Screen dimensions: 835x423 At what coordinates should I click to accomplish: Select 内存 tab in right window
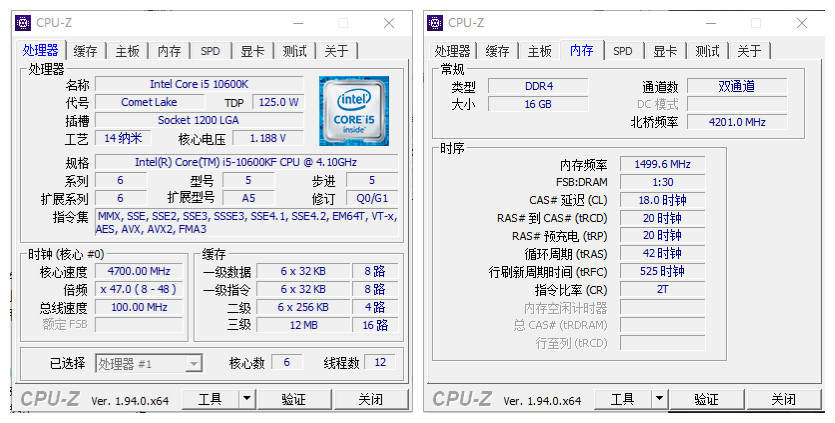582,50
